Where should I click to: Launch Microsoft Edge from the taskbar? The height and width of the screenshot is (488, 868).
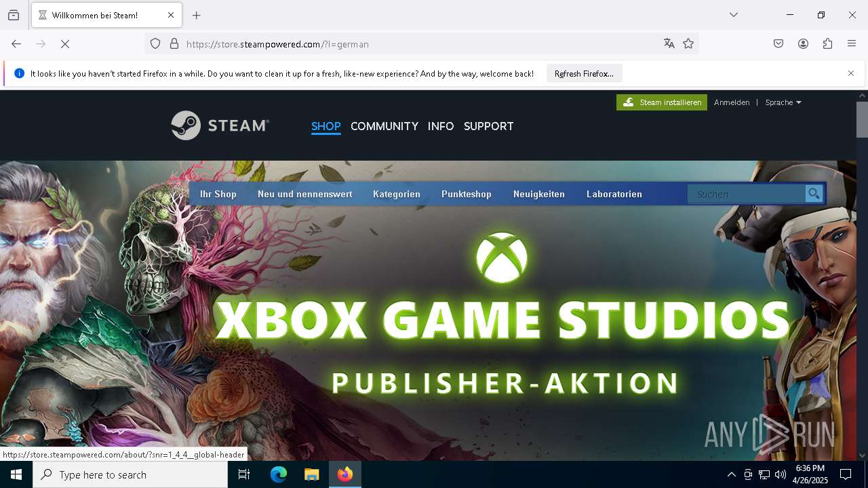pyautogui.click(x=279, y=474)
